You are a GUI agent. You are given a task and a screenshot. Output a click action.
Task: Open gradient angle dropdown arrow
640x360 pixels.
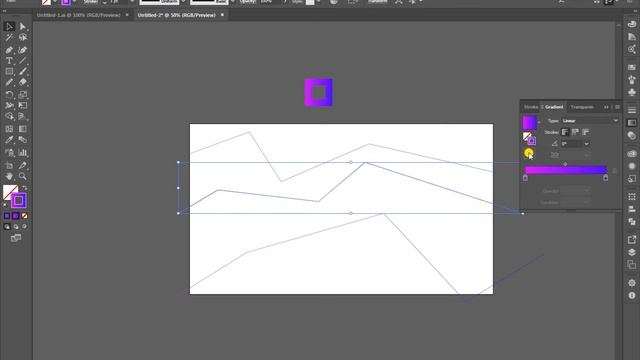coord(587,144)
